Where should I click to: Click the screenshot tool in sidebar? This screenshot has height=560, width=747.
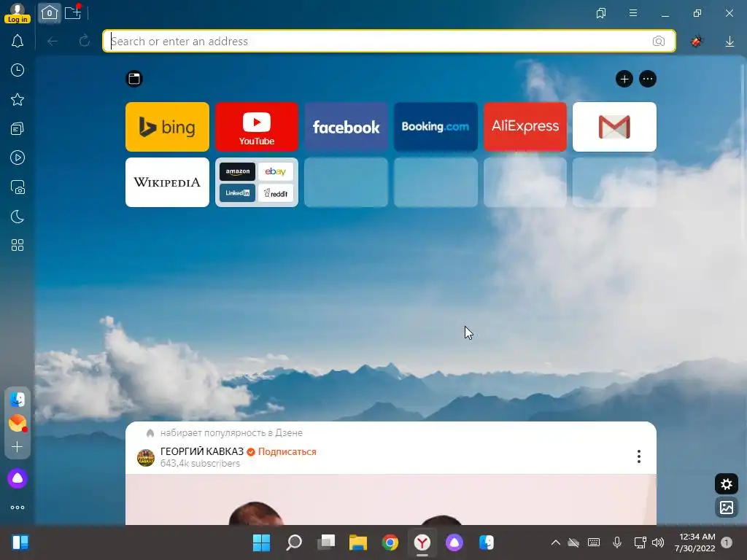coord(18,187)
